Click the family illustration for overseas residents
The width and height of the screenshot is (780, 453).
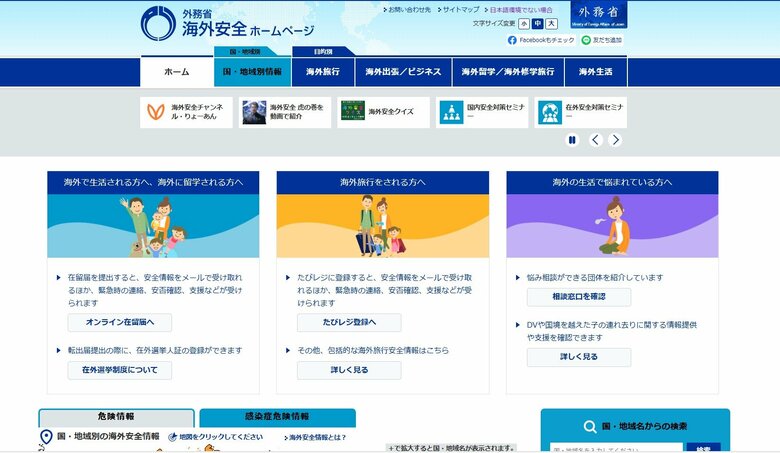click(x=154, y=227)
